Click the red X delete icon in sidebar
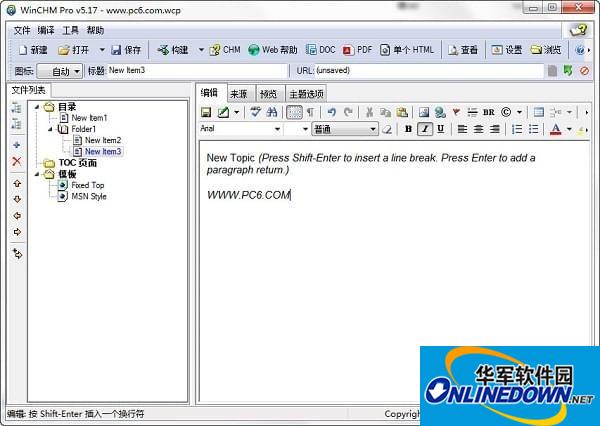The width and height of the screenshot is (600, 426). click(x=16, y=161)
